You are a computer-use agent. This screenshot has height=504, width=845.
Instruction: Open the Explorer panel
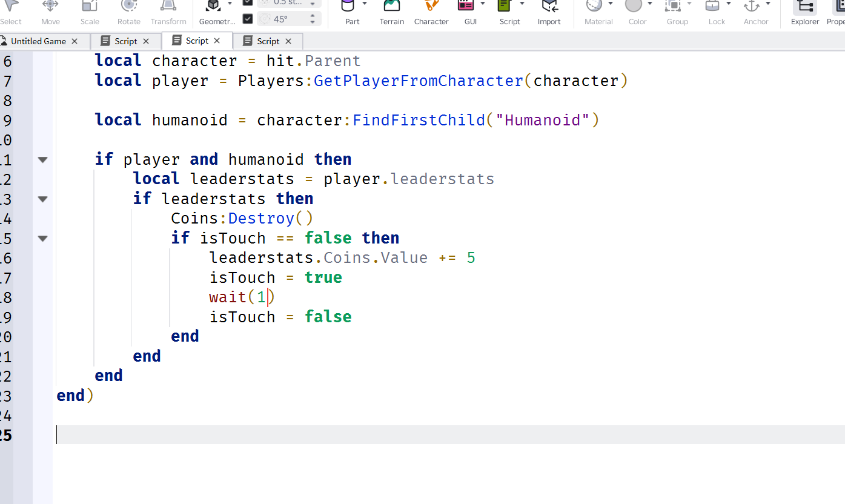point(804,8)
